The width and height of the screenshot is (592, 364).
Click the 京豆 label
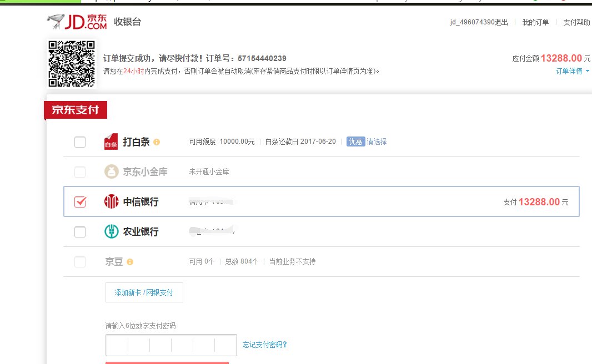click(x=114, y=261)
